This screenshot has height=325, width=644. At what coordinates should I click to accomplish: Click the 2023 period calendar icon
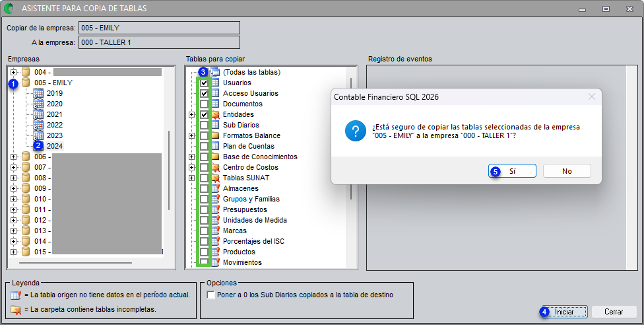click(38, 136)
